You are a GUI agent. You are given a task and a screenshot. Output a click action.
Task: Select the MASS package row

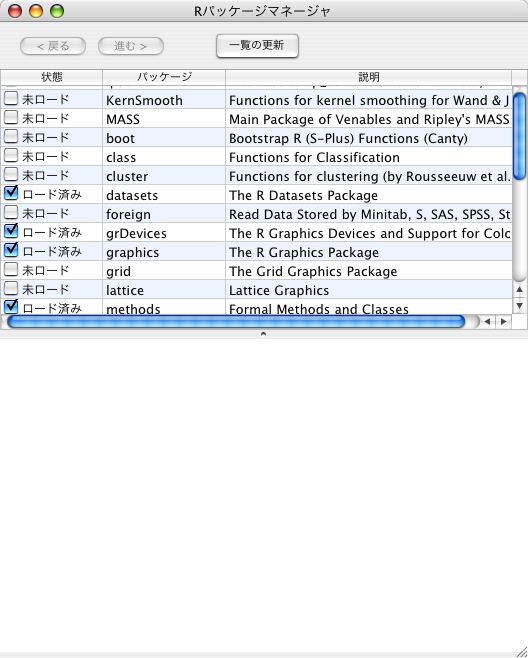tap(256, 119)
